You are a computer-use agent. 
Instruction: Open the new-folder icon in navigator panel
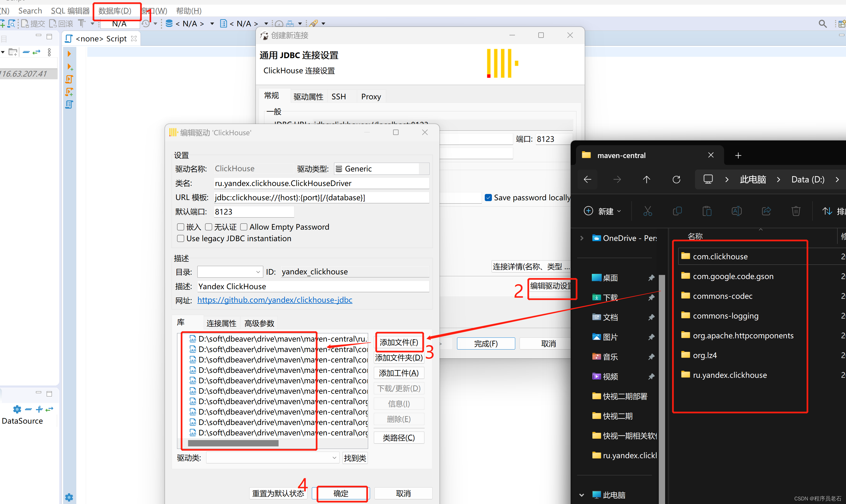(x=13, y=52)
